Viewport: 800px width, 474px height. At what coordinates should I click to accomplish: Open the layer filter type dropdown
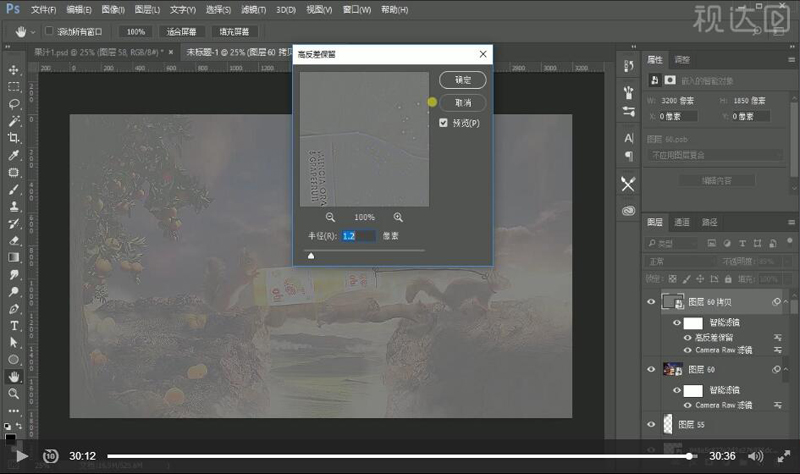(x=671, y=243)
